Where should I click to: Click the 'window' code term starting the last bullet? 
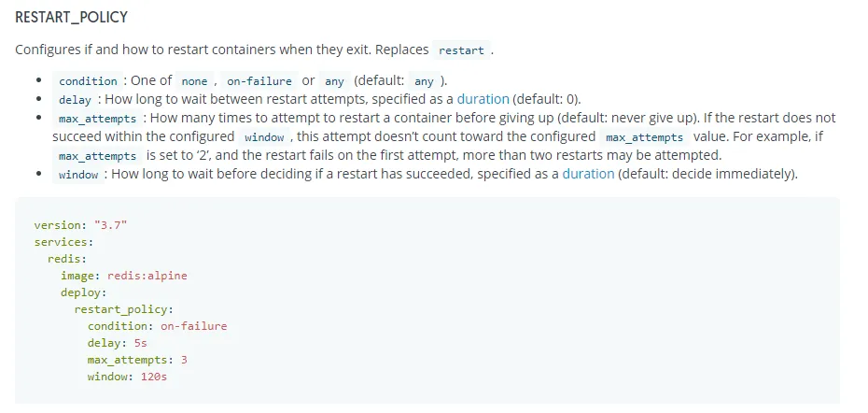(x=78, y=175)
